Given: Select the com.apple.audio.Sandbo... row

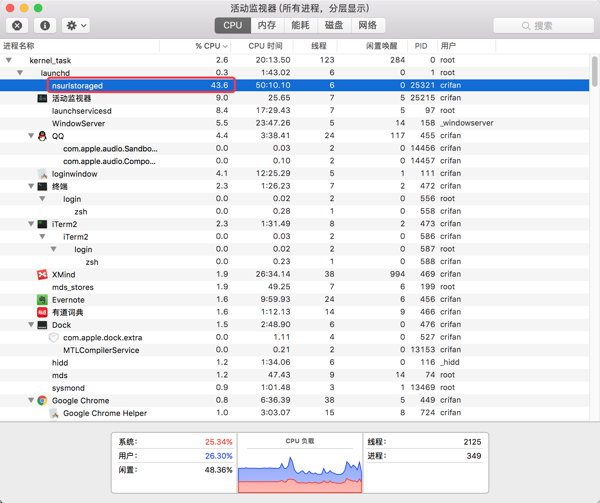Looking at the screenshot, I should tap(294, 148).
